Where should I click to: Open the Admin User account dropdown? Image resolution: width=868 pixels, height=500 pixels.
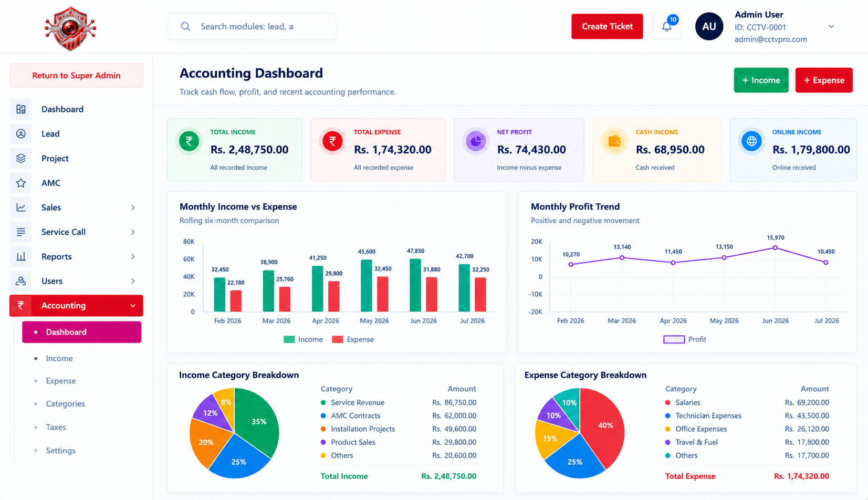tap(831, 26)
